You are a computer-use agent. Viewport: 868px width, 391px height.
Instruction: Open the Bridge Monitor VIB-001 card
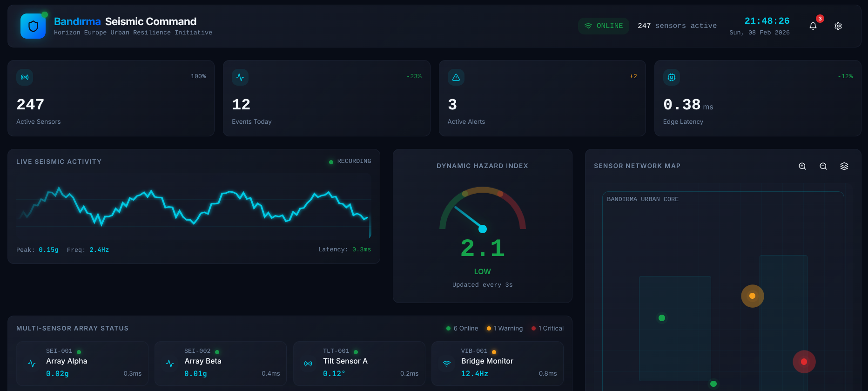tap(498, 364)
